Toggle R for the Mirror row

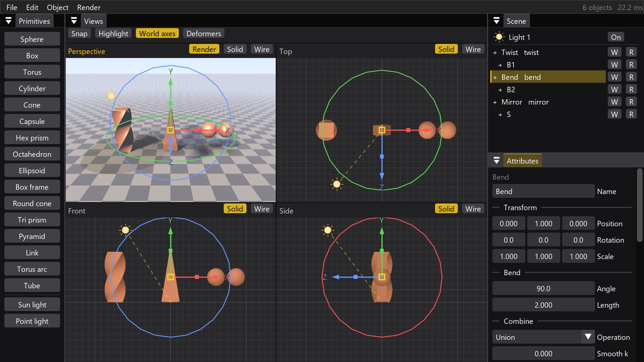[x=631, y=102]
